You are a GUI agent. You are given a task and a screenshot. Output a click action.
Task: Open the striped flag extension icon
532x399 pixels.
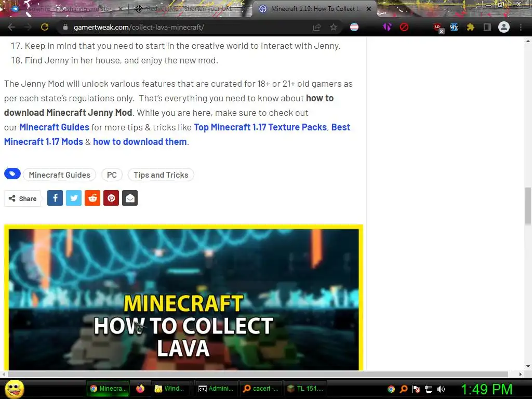pyautogui.click(x=354, y=27)
